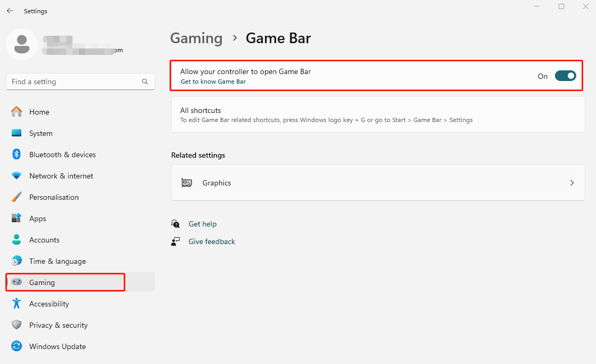Click the Get help link

(203, 224)
